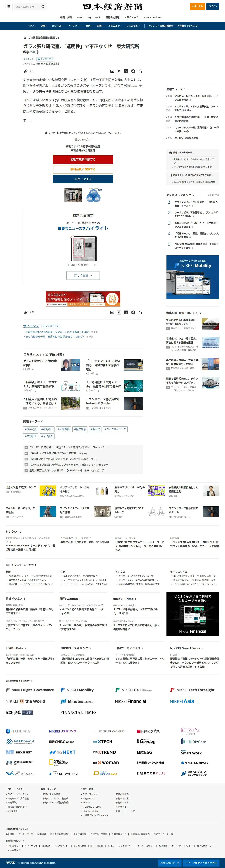Open the #ホンダ・日産経営統合 tag
Image resolution: width=225 pixels, height=868 pixels.
(161, 26)
